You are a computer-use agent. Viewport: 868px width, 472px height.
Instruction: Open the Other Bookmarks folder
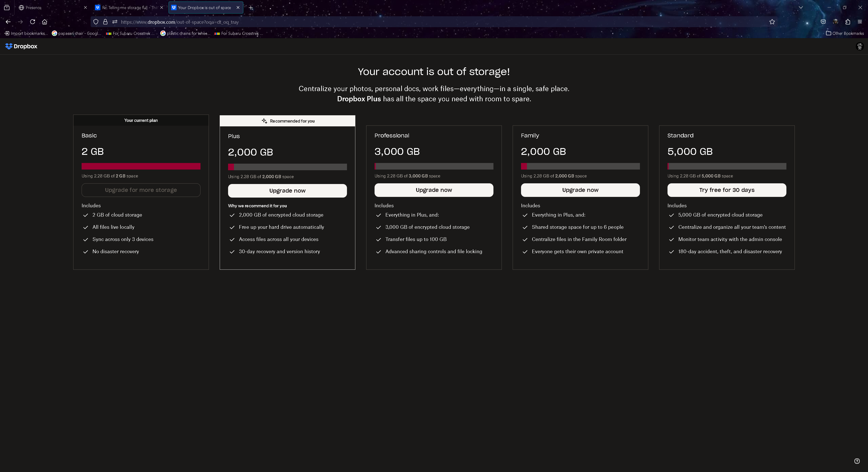coord(845,33)
